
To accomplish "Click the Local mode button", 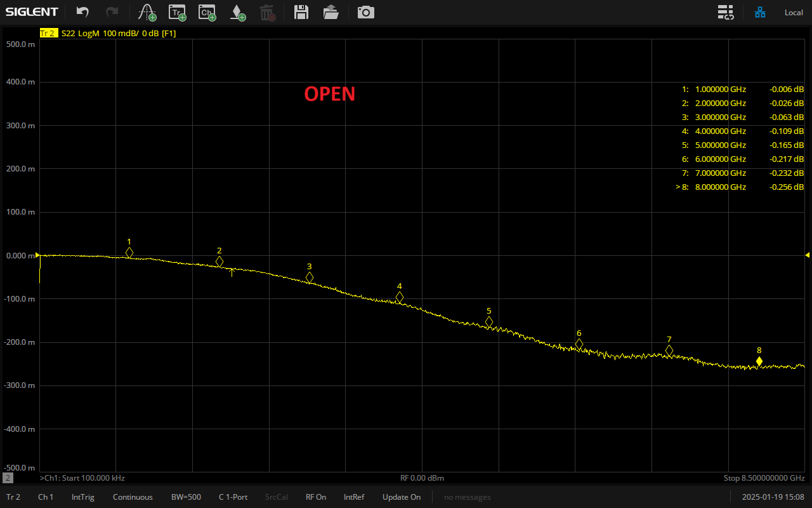I will (x=793, y=13).
